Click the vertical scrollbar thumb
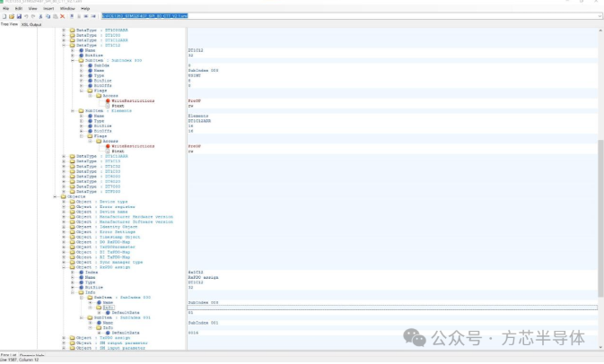This screenshot has height=364, width=604. [600, 219]
